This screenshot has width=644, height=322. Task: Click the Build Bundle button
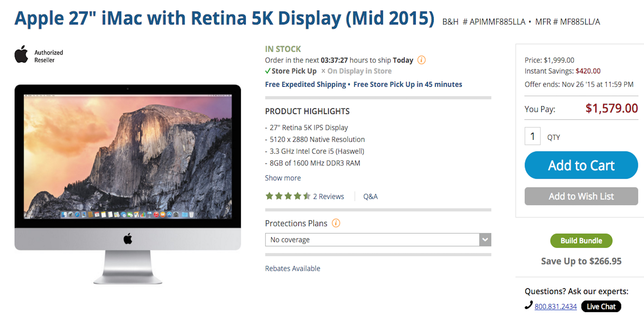tap(581, 241)
